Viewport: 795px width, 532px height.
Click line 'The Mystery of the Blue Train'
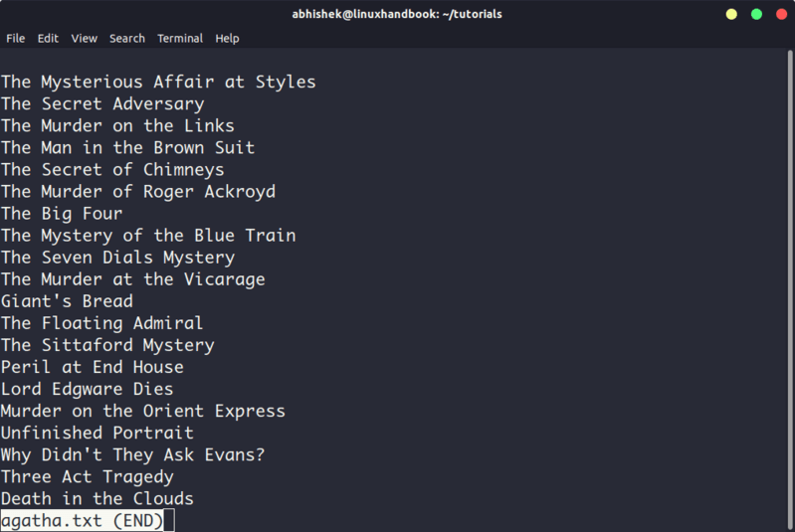pos(148,236)
